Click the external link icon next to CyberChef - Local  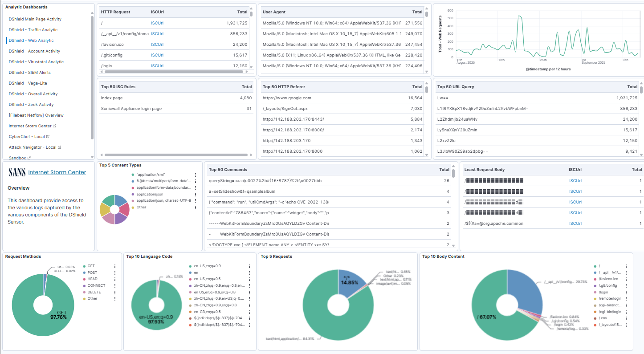(x=48, y=137)
